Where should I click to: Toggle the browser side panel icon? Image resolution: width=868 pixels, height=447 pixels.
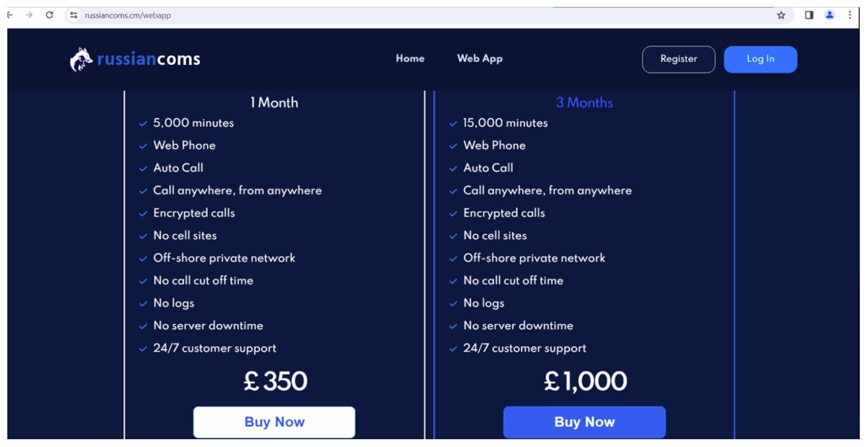(x=809, y=15)
